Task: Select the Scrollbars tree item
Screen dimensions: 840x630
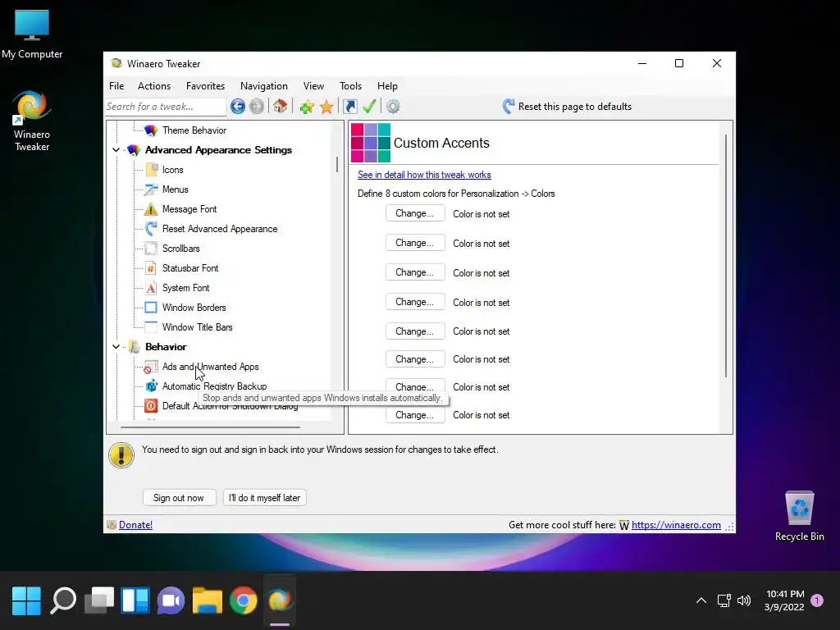Action: point(181,249)
